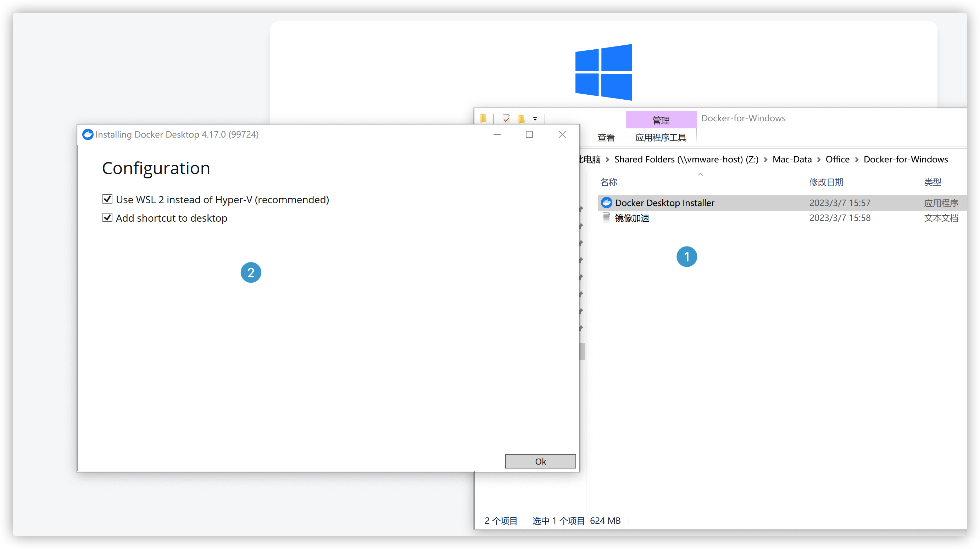Viewport: 980px width, 549px height.
Task: Click the Docker whale icon in the installer title bar
Action: (88, 134)
